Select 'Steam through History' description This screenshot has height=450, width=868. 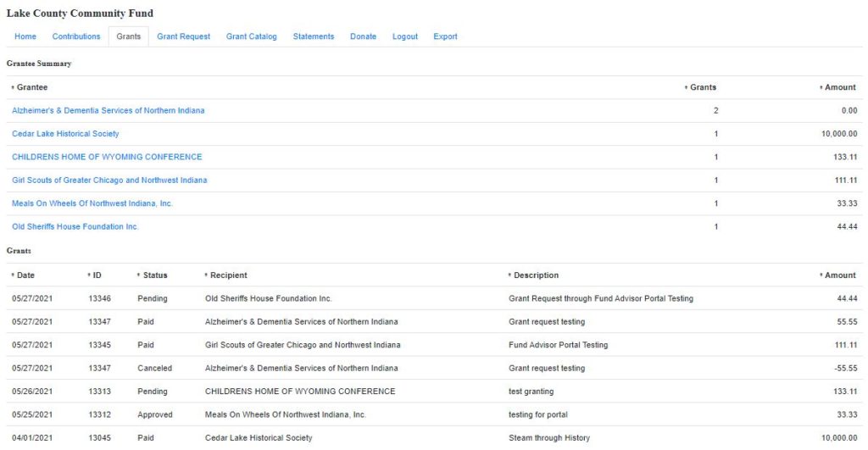(x=549, y=438)
